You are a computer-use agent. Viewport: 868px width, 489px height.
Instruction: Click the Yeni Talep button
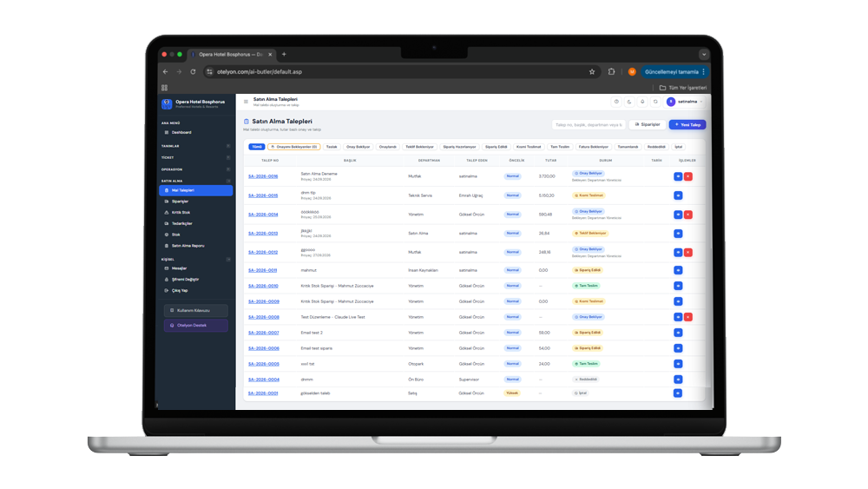687,124
